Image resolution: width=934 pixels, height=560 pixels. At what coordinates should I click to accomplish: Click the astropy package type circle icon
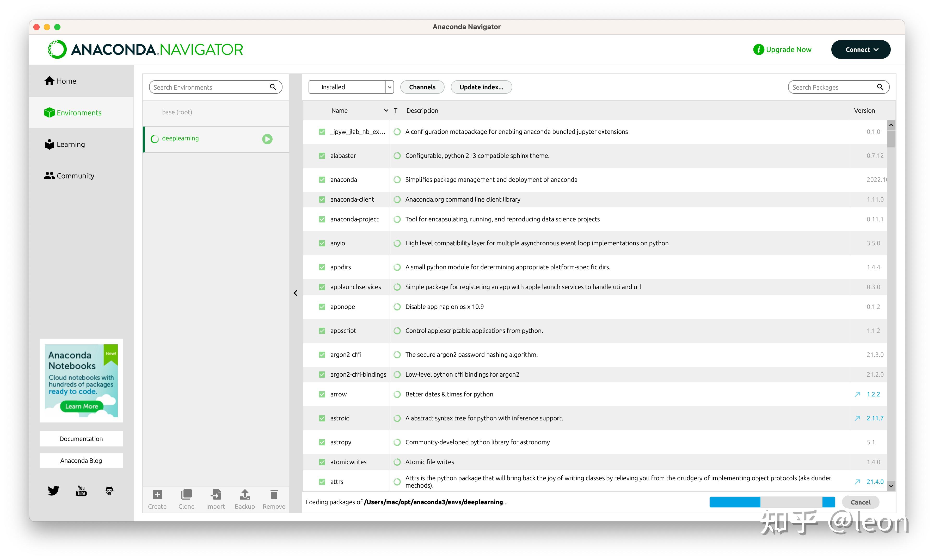(x=397, y=442)
